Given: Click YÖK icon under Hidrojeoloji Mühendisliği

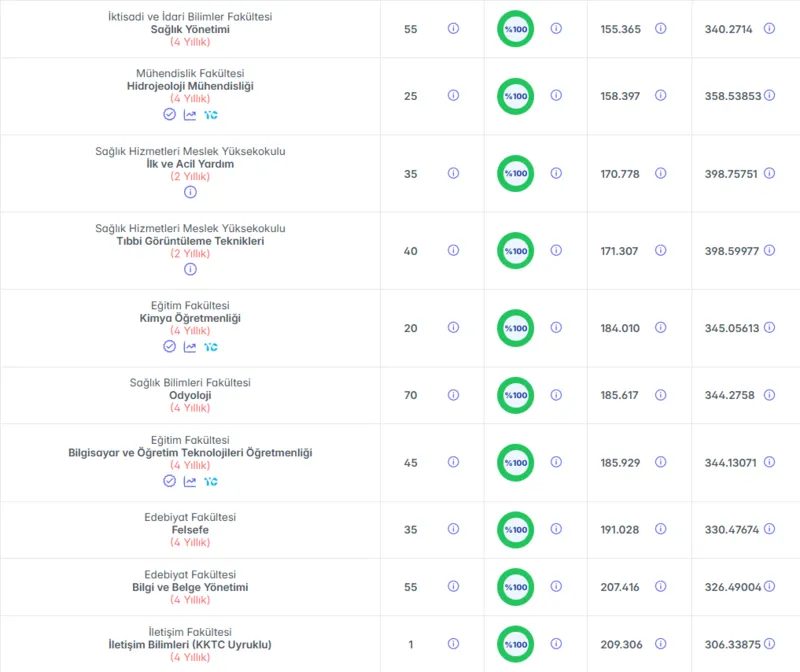Looking at the screenshot, I should 211,115.
